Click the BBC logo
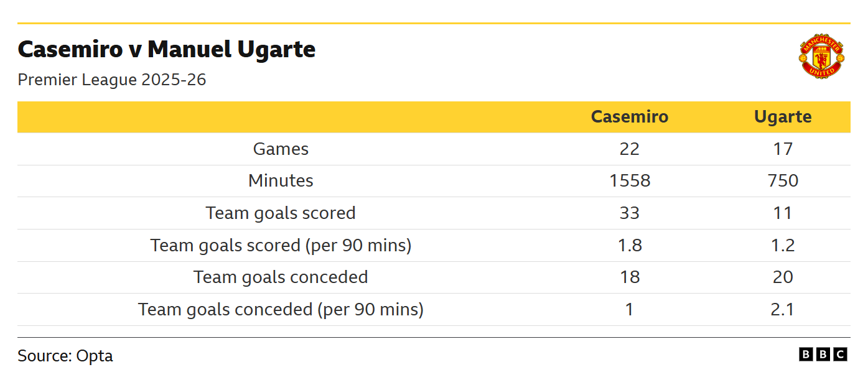The height and width of the screenshot is (390, 868). [x=823, y=355]
